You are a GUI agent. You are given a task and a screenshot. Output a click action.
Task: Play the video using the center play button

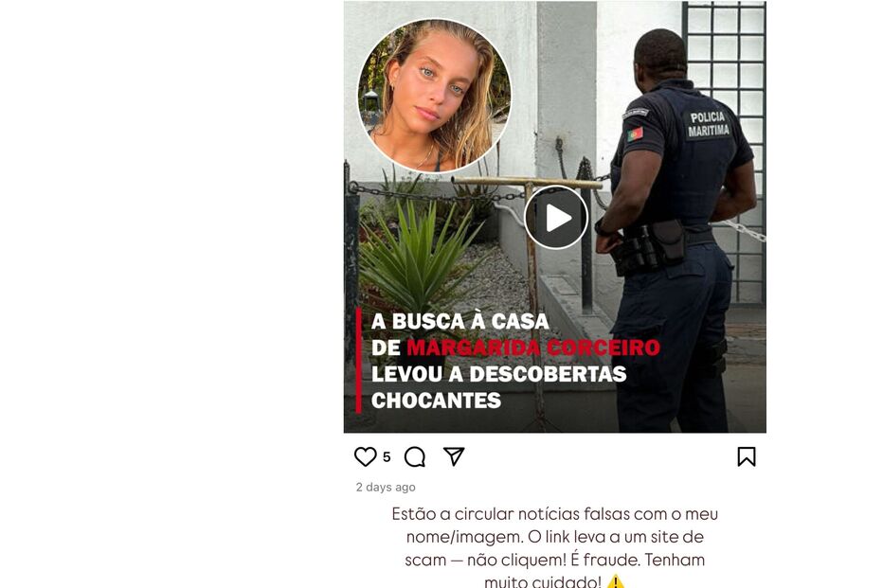556,217
